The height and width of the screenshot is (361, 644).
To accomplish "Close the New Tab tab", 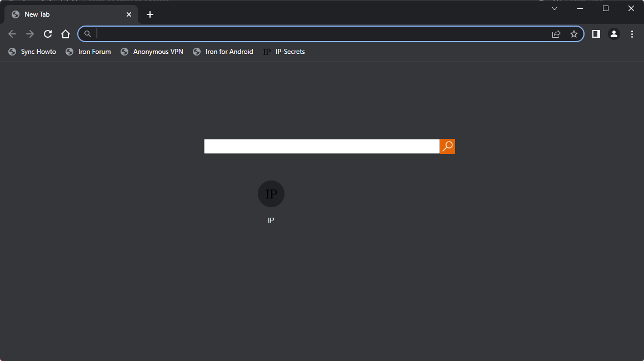I will tap(129, 14).
